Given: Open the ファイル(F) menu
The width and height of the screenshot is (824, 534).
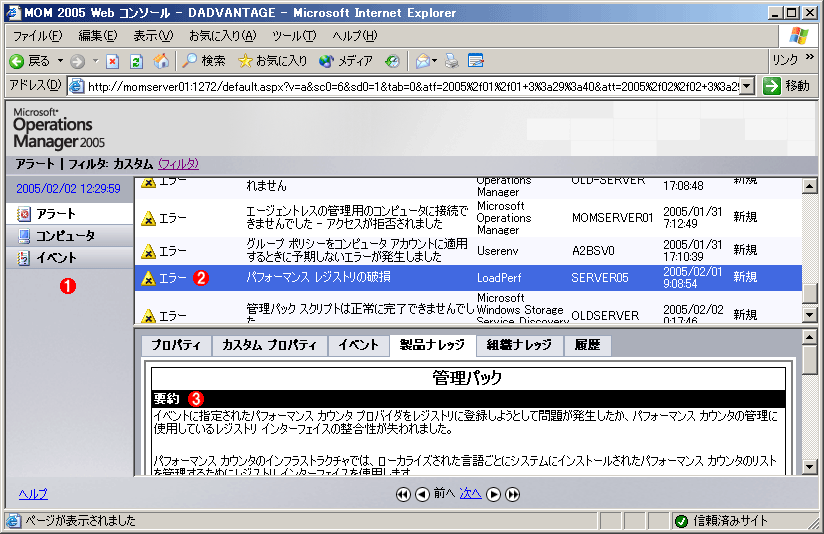Looking at the screenshot, I should [x=37, y=36].
